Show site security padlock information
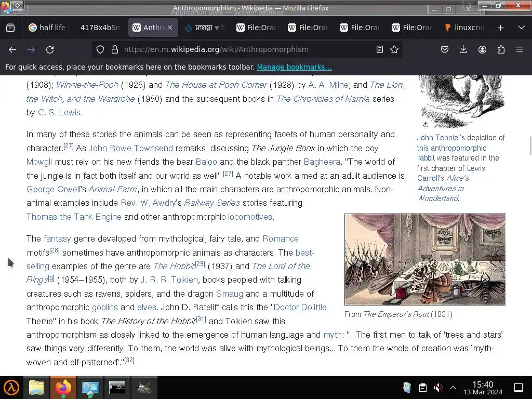Screen dimensions: 532x399 pyautogui.click(x=115, y=49)
